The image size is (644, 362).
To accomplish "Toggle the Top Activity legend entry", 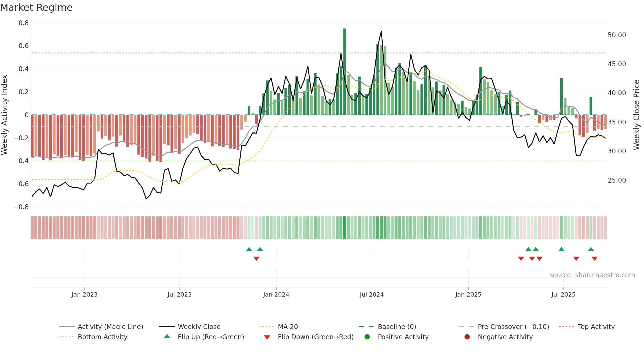I will [x=587, y=327].
